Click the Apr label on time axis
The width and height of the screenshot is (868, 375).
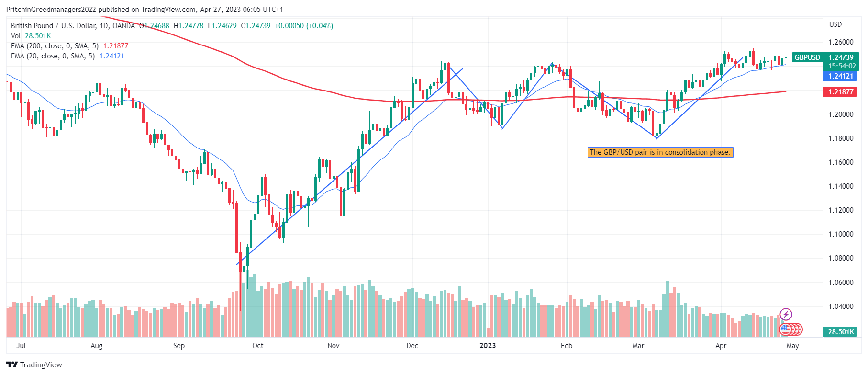pos(721,346)
